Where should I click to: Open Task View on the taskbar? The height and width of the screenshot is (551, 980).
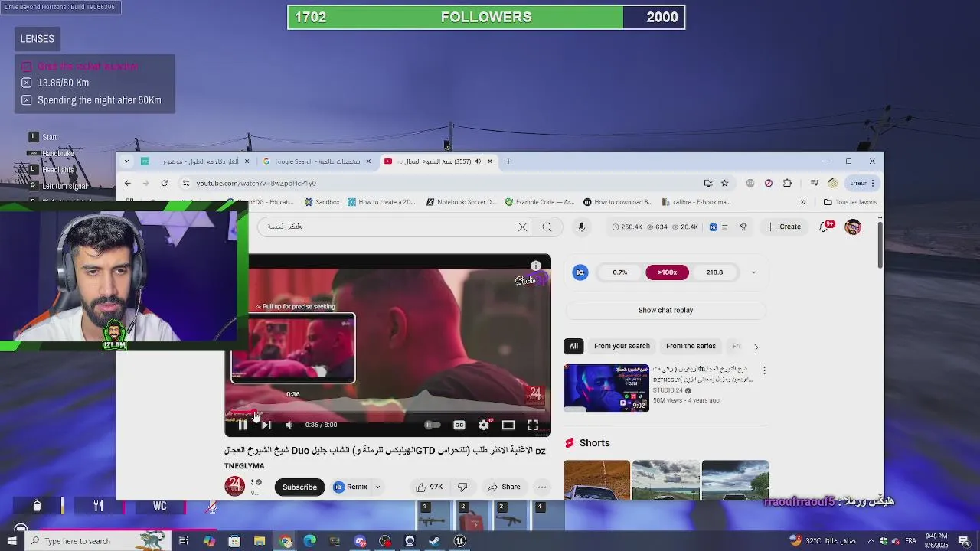(x=184, y=541)
